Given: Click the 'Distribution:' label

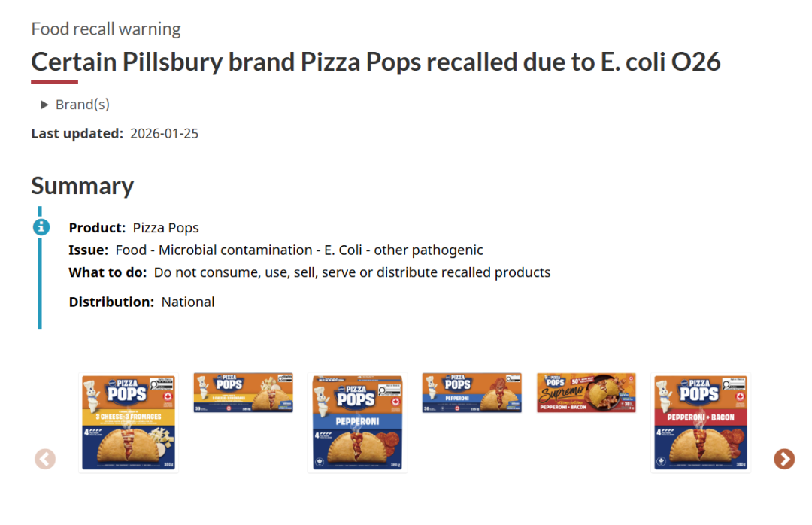Looking at the screenshot, I should pos(111,302).
